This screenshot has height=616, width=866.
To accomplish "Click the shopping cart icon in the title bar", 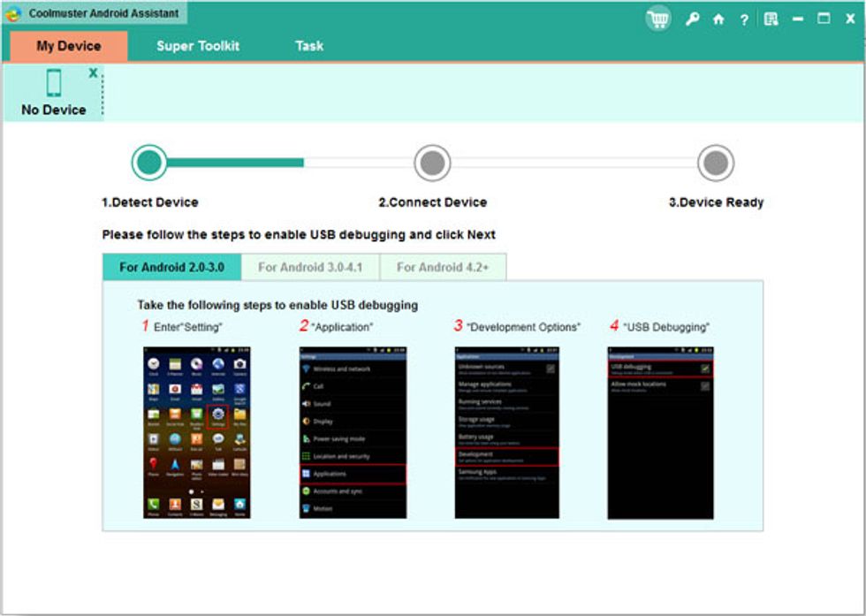I will 658,18.
